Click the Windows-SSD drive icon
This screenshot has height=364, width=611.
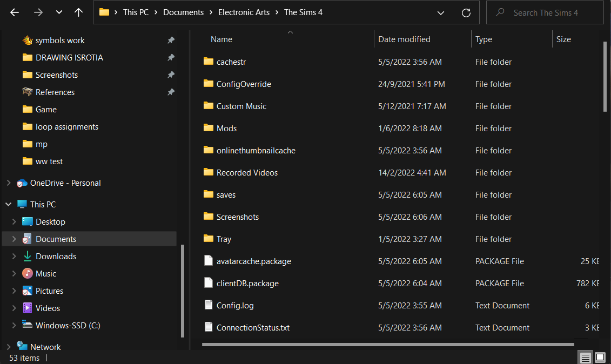click(x=27, y=324)
